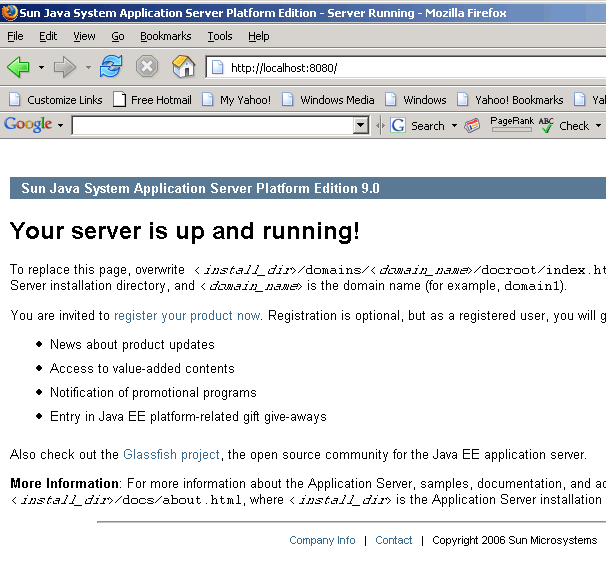Click the page icon in address bar
606x566 pixels.
[x=218, y=68]
